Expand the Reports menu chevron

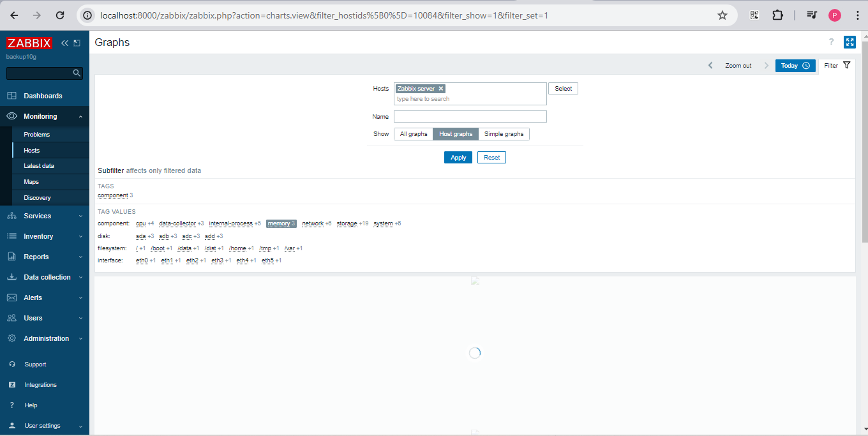[80, 257]
